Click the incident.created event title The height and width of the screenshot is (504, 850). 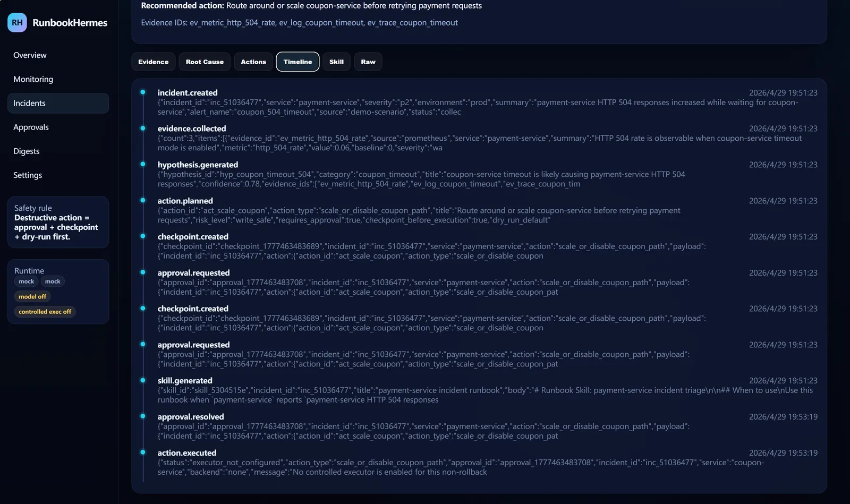[188, 92]
